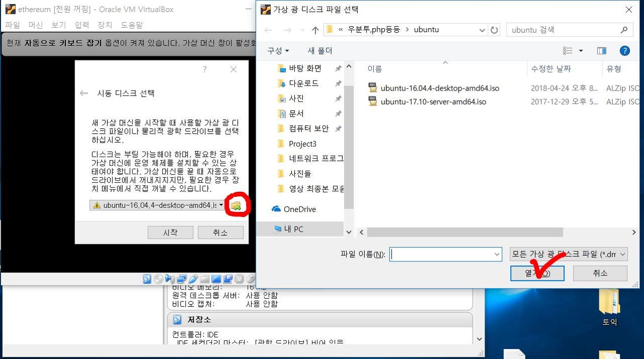This screenshot has height=359, width=644.
Task: Open the 보기 menu in VirtualBox
Action: (58, 25)
